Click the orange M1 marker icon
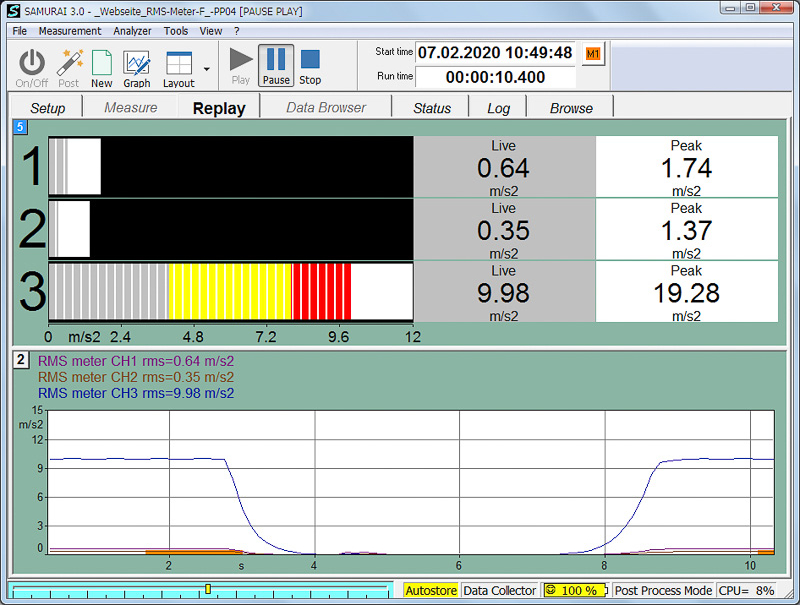Viewport: 800px width, 605px height. coord(593,53)
